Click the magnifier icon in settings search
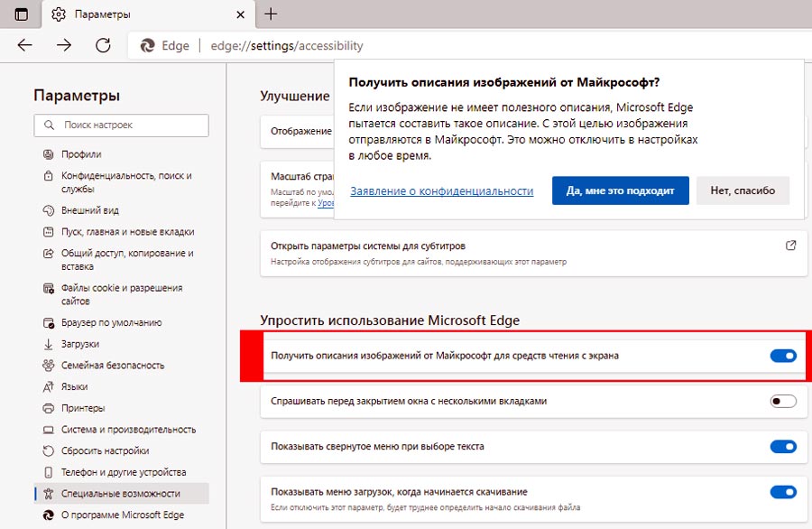 tap(50, 125)
